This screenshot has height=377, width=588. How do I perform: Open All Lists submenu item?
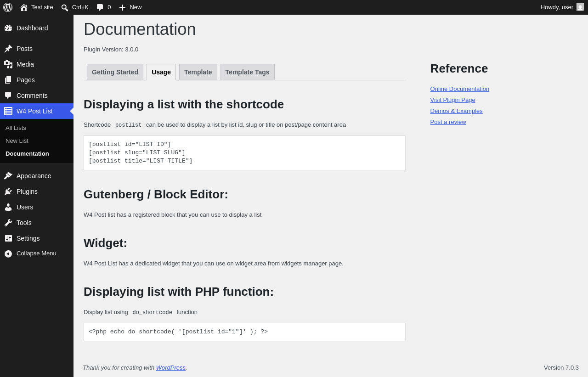(16, 128)
